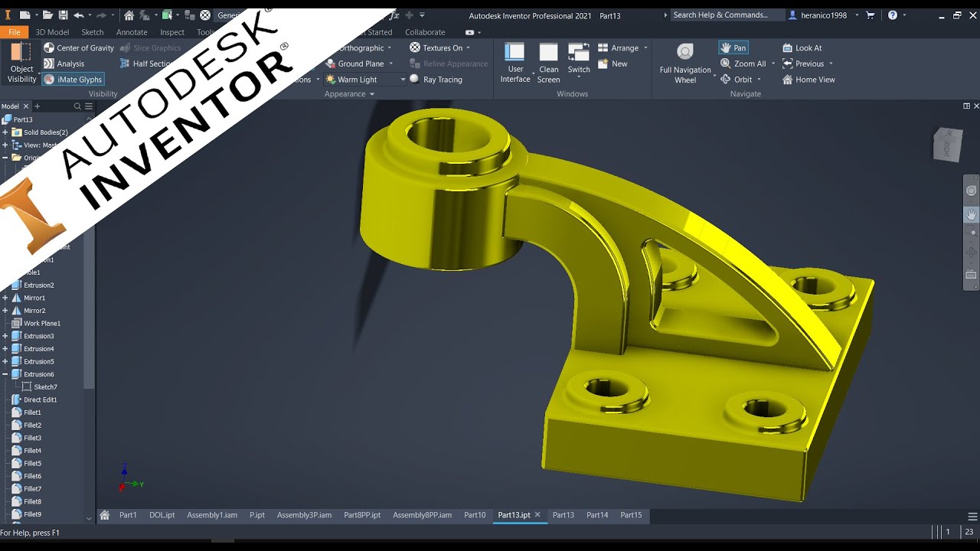Viewport: 980px width, 551px height.
Task: Open the Inspect ribbon tab
Action: (172, 32)
